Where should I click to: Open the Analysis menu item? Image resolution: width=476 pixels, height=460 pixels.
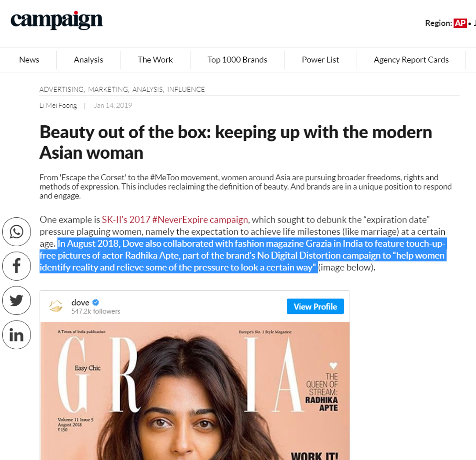[x=88, y=60]
